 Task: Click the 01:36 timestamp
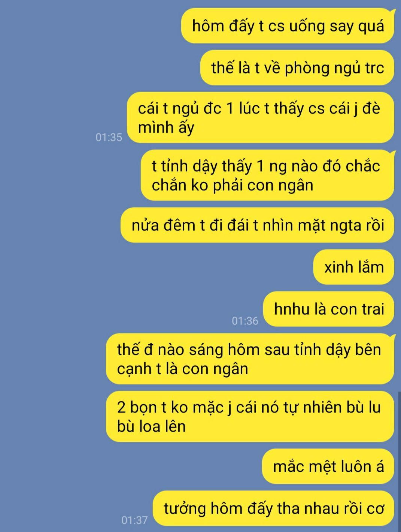point(245,321)
